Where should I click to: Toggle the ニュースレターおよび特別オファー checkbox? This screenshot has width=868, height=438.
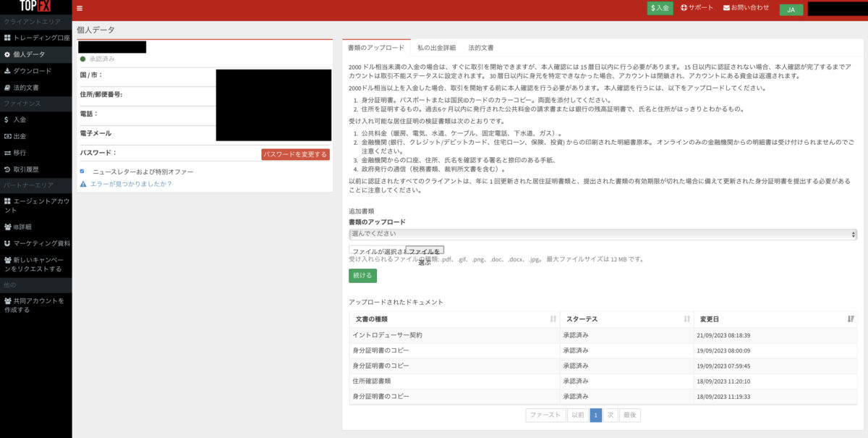click(x=82, y=172)
